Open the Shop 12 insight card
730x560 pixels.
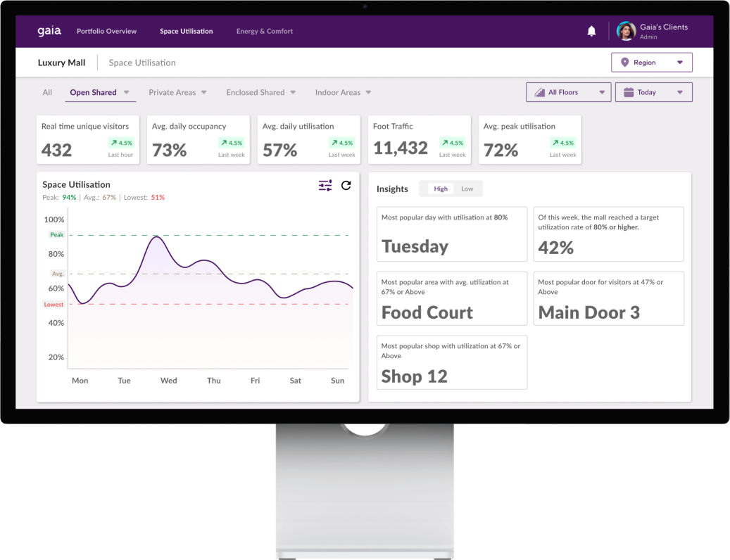point(451,362)
